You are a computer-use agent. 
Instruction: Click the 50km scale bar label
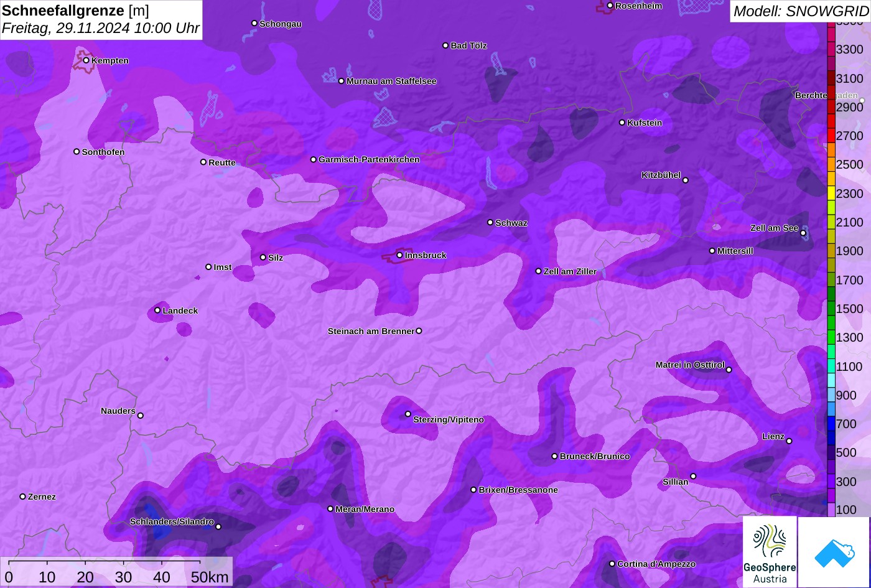coord(210,577)
